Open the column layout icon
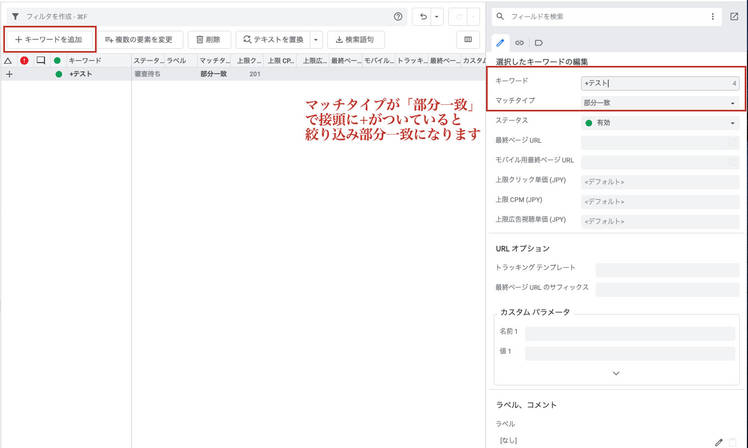This screenshot has width=748, height=448. click(x=467, y=40)
